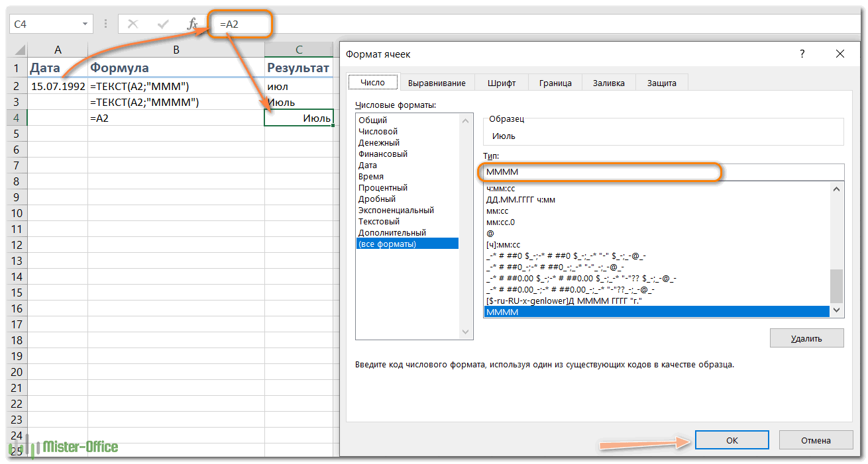Image resolution: width=868 pixels, height=464 pixels.
Task: Click the format list scroll up arrow
Action: pos(837,189)
